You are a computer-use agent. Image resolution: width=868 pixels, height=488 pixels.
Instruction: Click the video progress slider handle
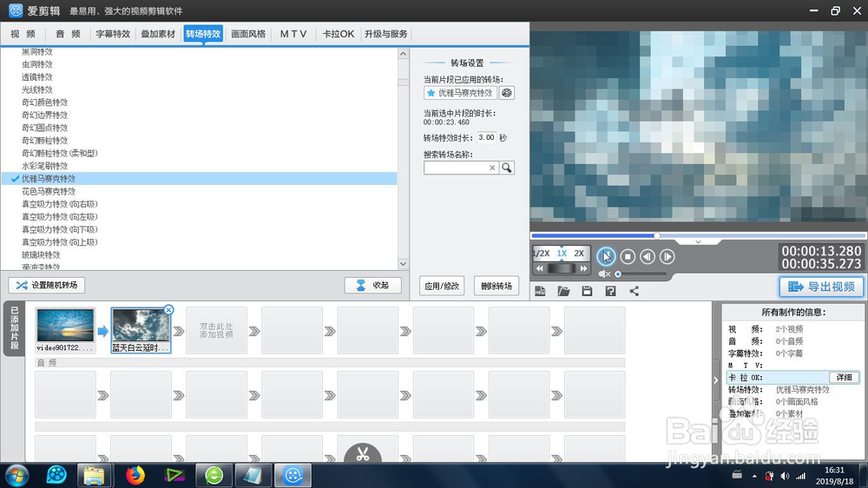click(x=656, y=235)
